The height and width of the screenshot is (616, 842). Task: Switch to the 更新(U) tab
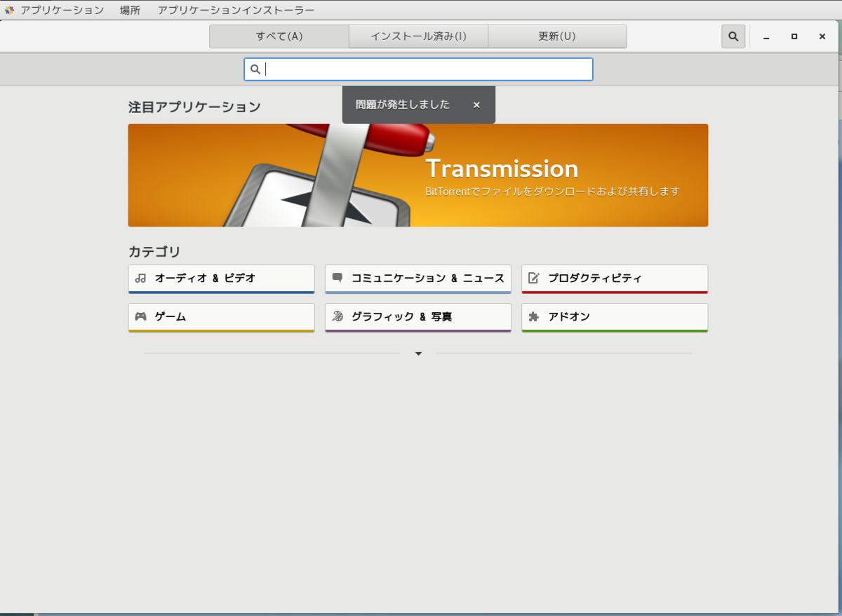(x=557, y=36)
